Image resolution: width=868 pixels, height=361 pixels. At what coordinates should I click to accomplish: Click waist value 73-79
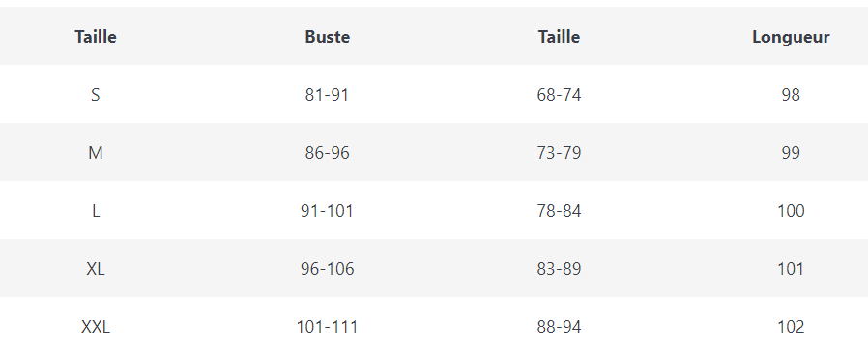559,153
